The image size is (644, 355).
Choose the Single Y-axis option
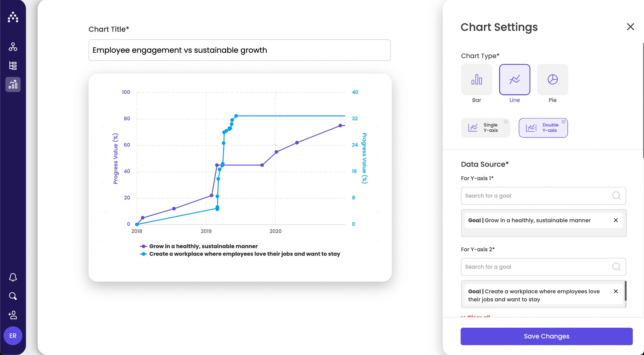pyautogui.click(x=486, y=128)
